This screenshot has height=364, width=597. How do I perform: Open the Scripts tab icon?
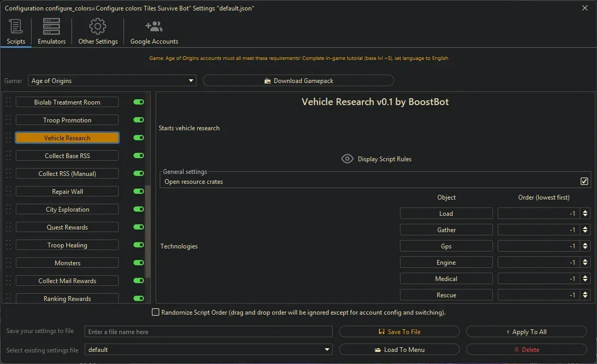[16, 26]
